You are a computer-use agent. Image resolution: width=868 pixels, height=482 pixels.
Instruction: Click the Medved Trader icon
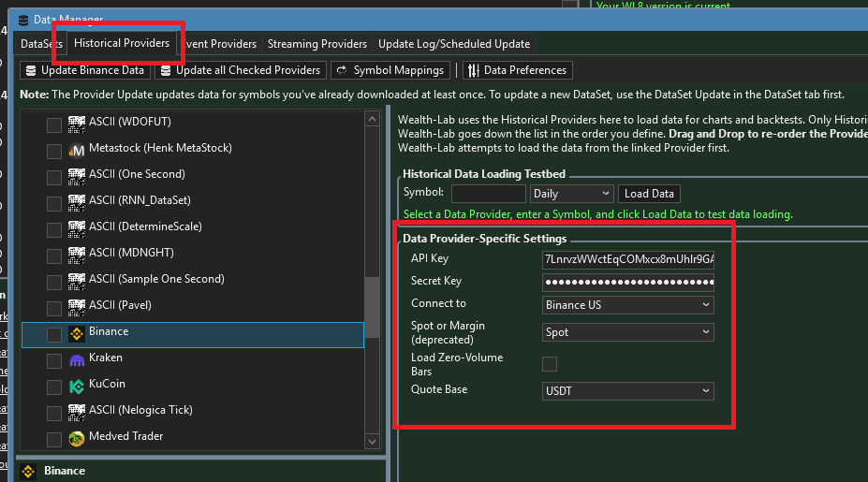coord(77,439)
